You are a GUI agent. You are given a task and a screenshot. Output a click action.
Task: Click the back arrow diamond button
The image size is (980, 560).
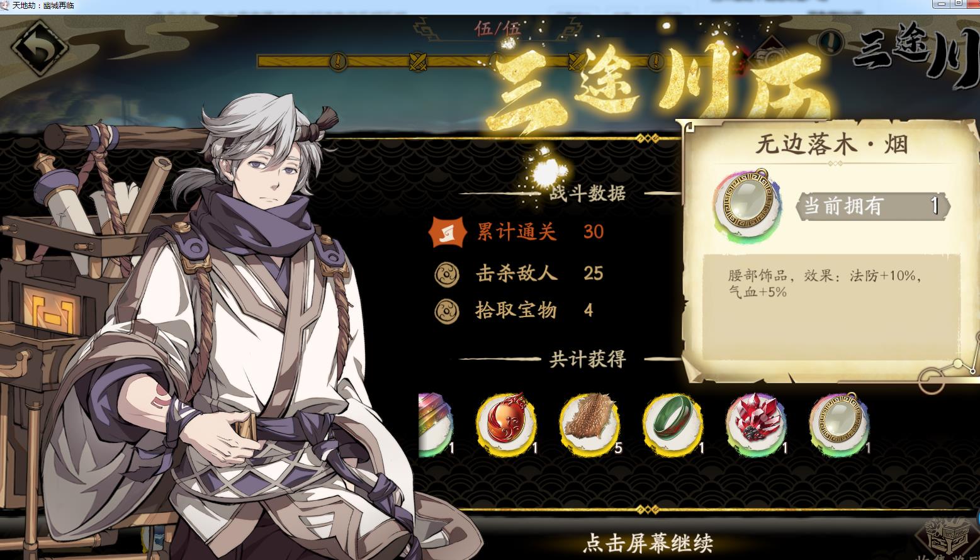(x=40, y=48)
